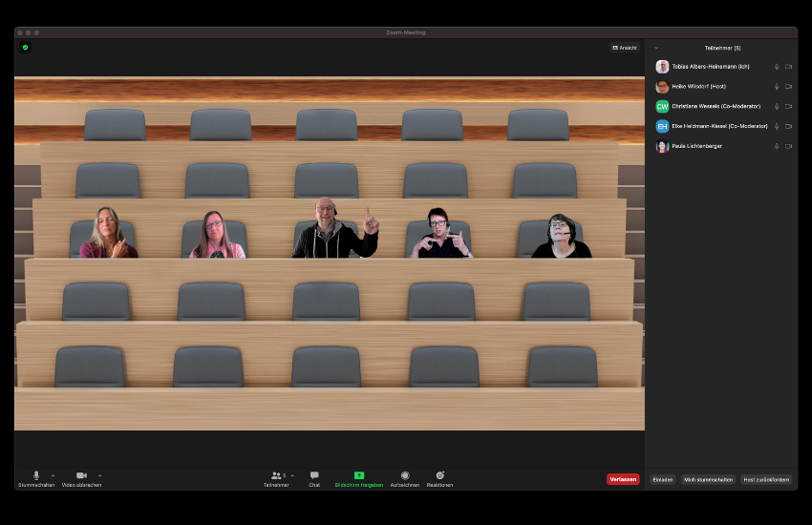Select participant Heike Wilsdorf (Host)
This screenshot has width=812, height=525.
[x=723, y=86]
